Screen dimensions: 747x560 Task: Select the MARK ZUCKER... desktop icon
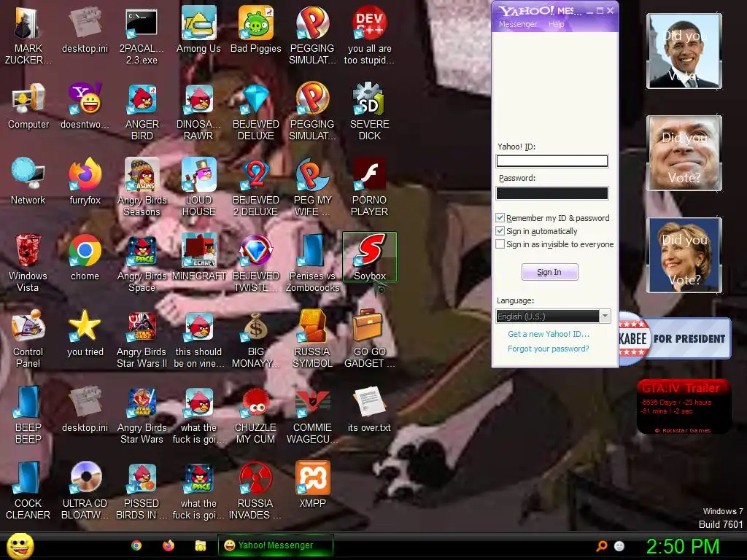(28, 35)
